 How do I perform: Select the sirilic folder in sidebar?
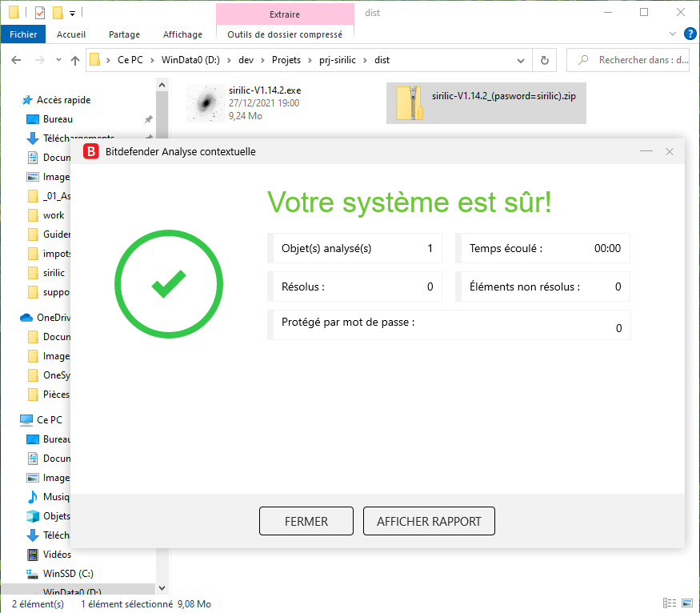(x=54, y=273)
